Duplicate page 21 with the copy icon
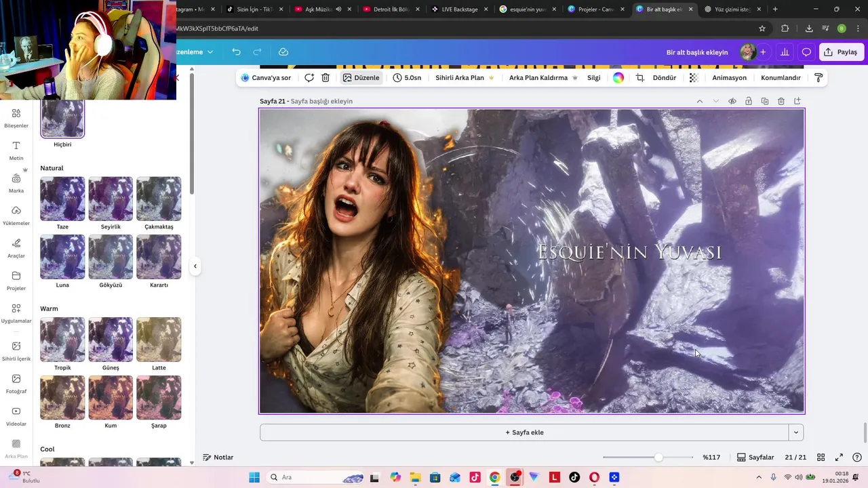 pos(765,101)
